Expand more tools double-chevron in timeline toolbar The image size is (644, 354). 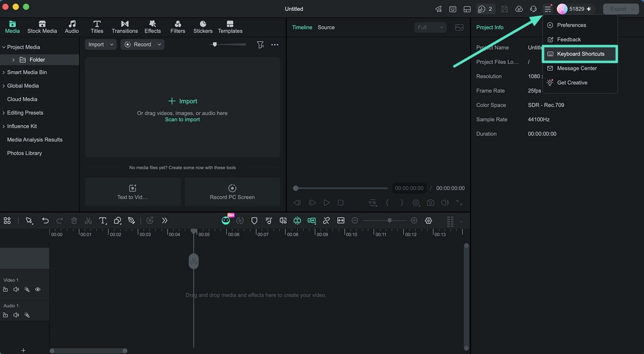(164, 221)
